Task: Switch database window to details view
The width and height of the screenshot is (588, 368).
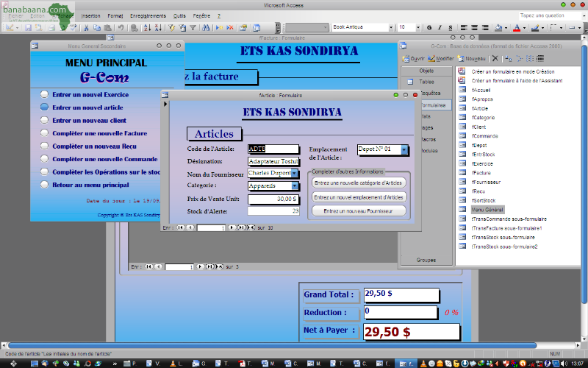Action: [x=540, y=58]
